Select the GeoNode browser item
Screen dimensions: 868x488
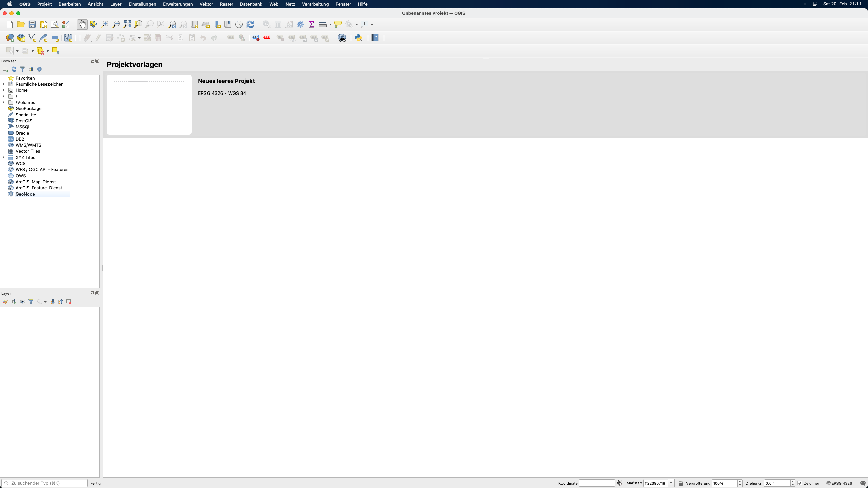25,194
